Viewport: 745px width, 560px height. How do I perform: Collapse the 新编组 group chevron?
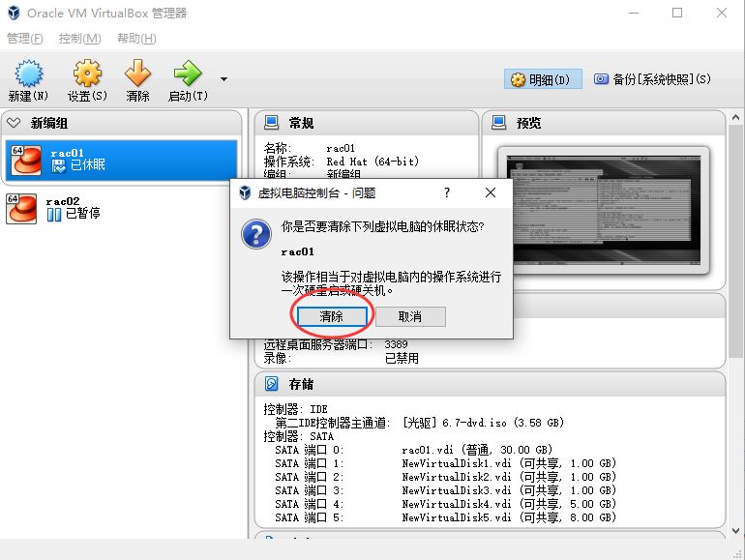pyautogui.click(x=14, y=123)
